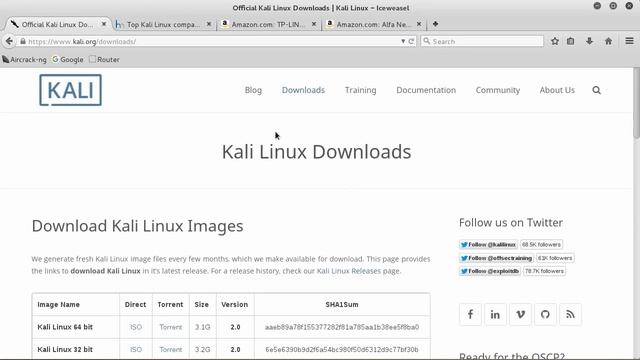Switch to the Top Kali Linux compatible tab
640x360 pixels.
click(x=163, y=24)
